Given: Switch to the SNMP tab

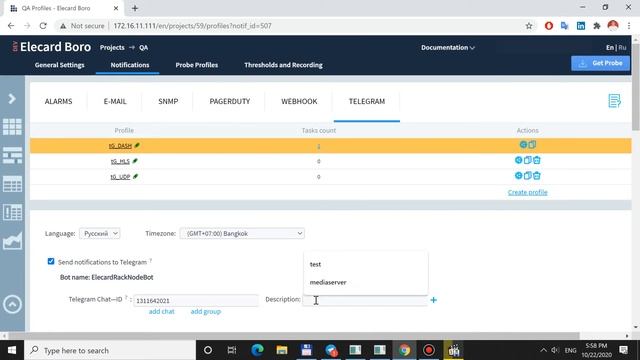Looking at the screenshot, I should [x=168, y=101].
